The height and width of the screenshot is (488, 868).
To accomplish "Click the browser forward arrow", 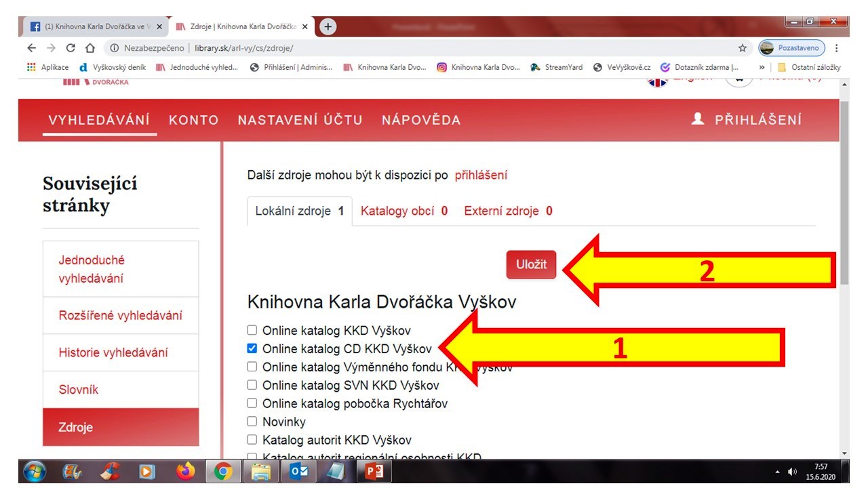I will pos(51,48).
